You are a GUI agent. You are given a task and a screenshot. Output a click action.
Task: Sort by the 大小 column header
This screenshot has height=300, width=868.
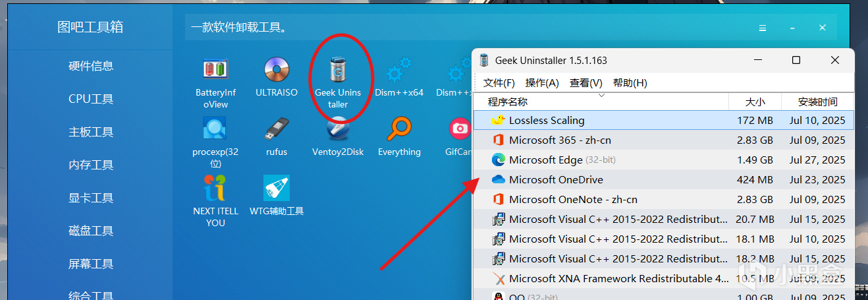click(755, 102)
